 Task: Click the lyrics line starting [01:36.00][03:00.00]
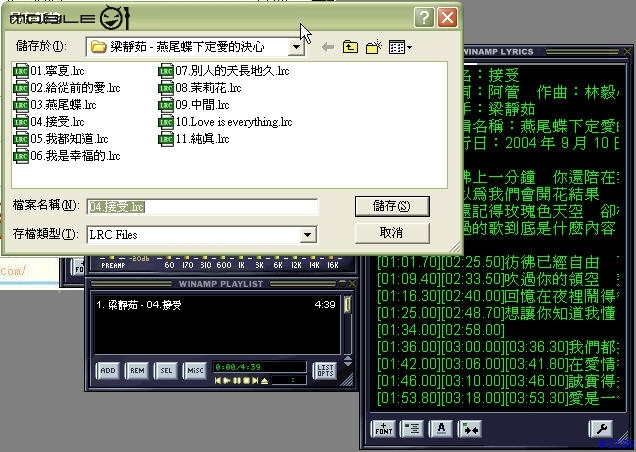pyautogui.click(x=497, y=347)
